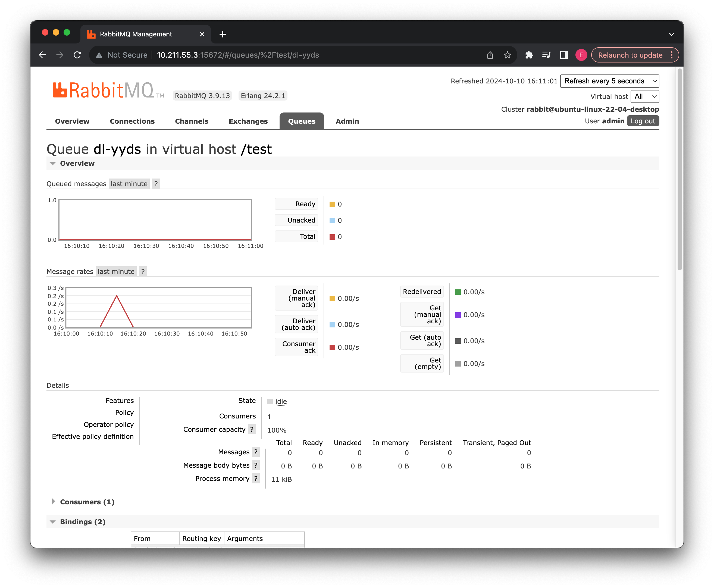Viewport: 714px width, 588px height.
Task: Open the Refresh every 5 seconds dropdown
Action: 609,81
